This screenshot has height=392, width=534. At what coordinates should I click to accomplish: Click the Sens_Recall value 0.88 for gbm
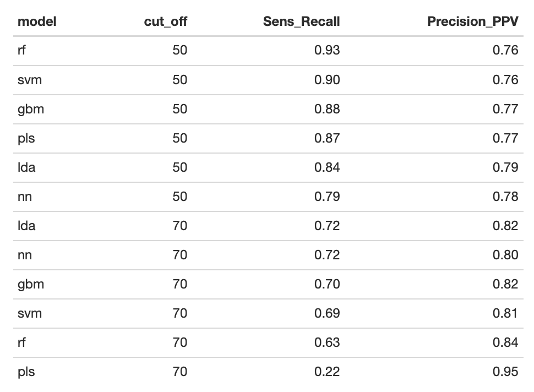[327, 109]
